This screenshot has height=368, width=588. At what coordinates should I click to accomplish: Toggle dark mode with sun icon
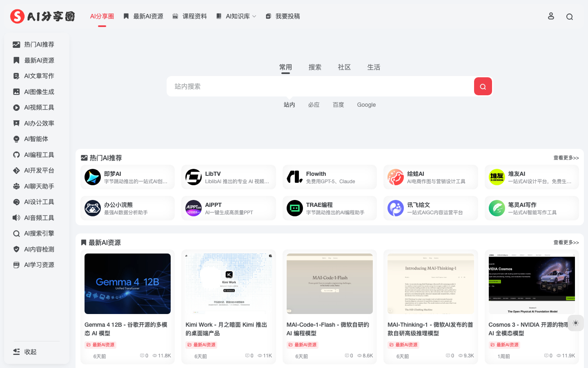[576, 323]
